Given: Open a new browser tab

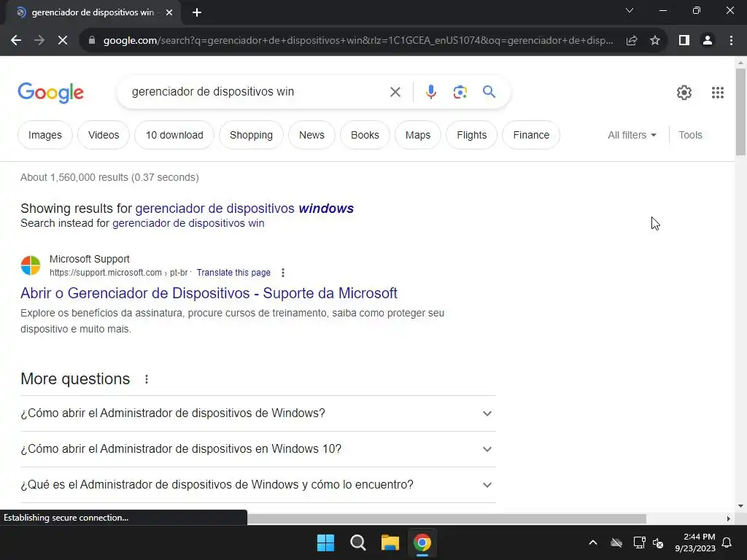Looking at the screenshot, I should point(197,13).
